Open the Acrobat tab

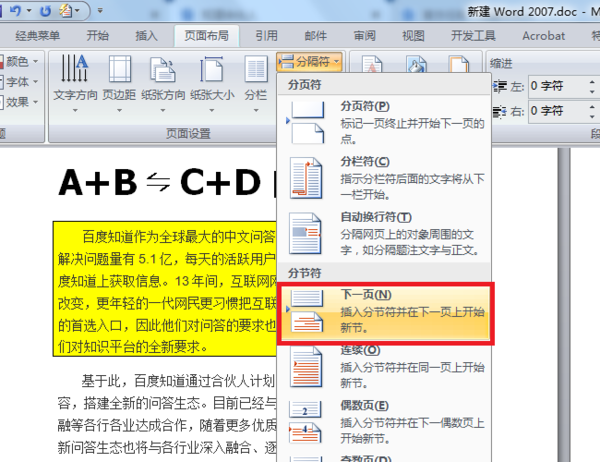point(544,36)
